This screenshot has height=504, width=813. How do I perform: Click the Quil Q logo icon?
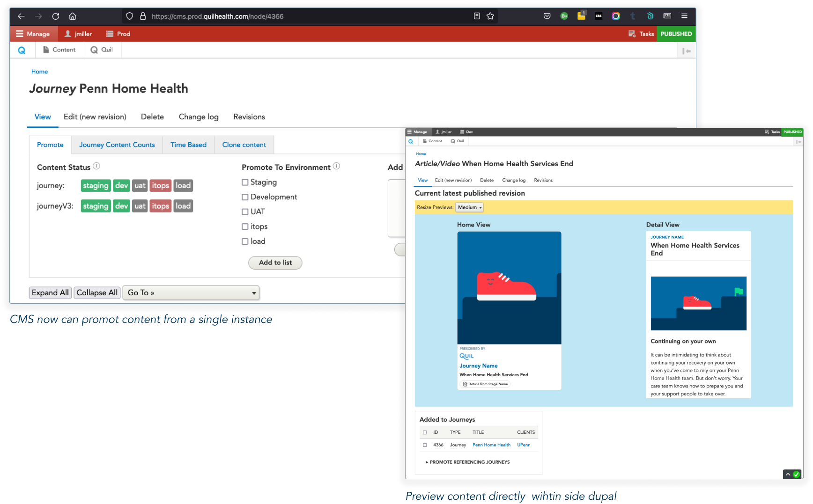pos(22,50)
